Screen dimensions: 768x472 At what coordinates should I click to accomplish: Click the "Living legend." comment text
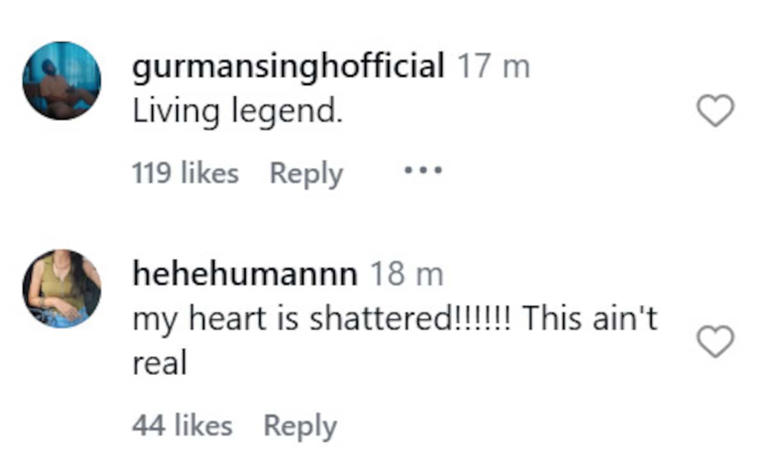[237, 113]
